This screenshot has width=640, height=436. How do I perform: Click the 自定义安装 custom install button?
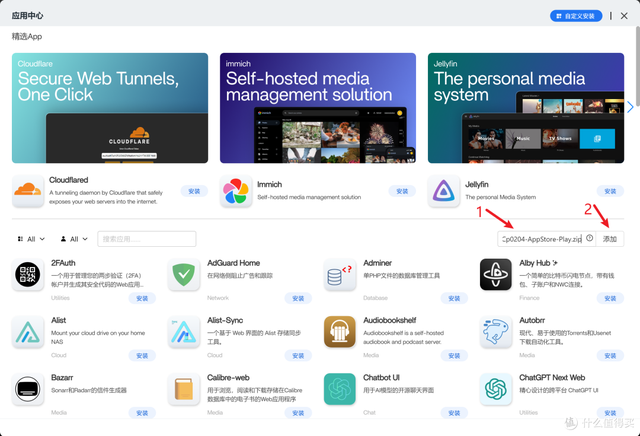576,16
